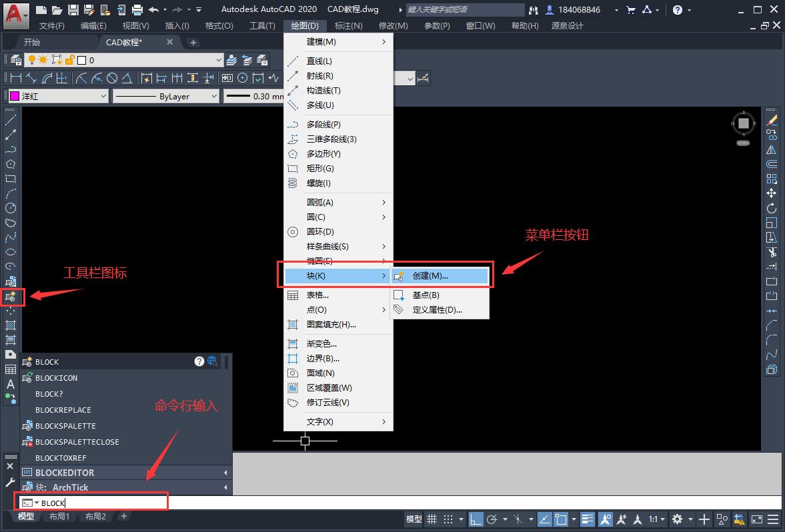The width and height of the screenshot is (785, 532).
Task: Click the Open file folder icon
Action: (57, 9)
